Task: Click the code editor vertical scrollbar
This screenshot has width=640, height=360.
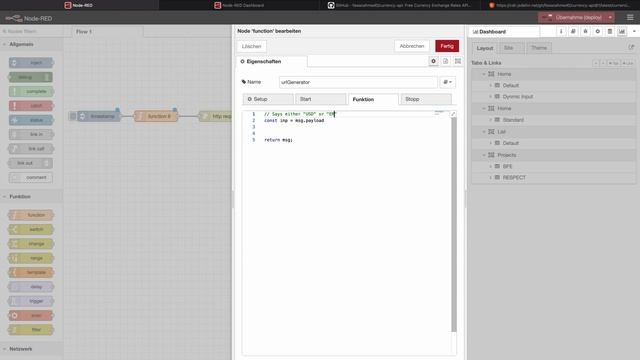Action: tap(453, 224)
